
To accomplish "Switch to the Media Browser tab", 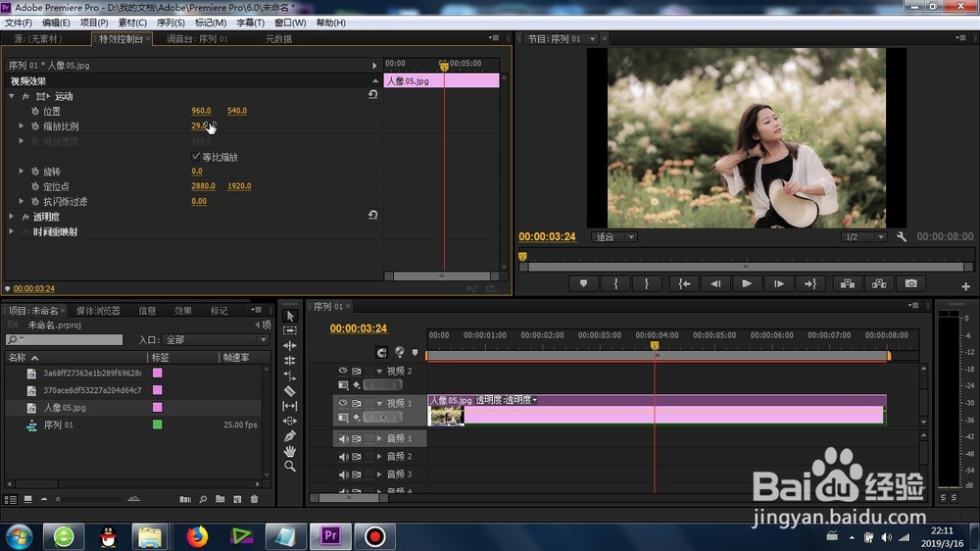I will [x=98, y=310].
